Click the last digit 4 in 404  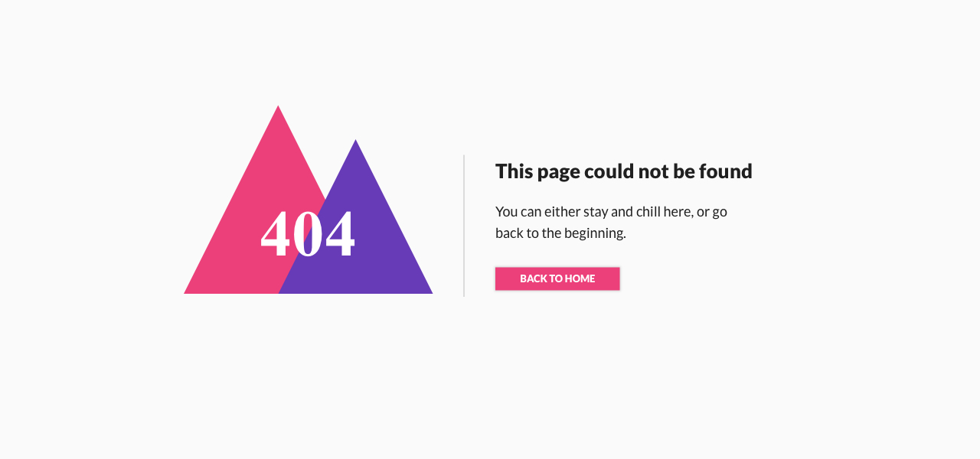pyautogui.click(x=340, y=234)
